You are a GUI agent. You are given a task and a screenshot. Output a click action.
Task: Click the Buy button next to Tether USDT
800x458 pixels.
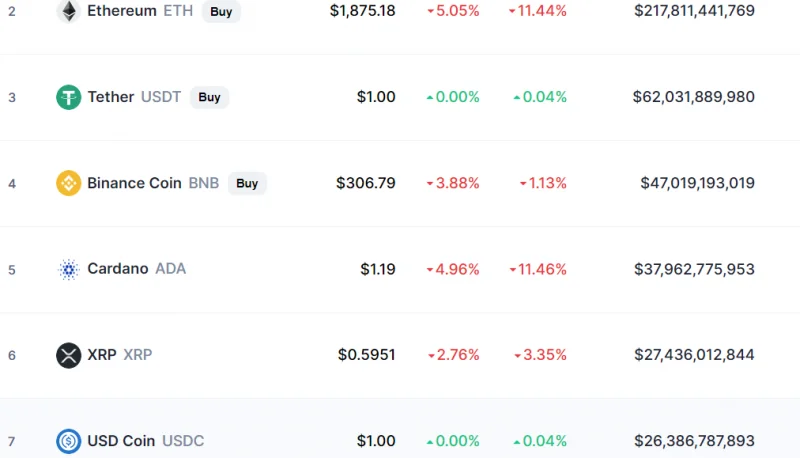[x=209, y=97]
